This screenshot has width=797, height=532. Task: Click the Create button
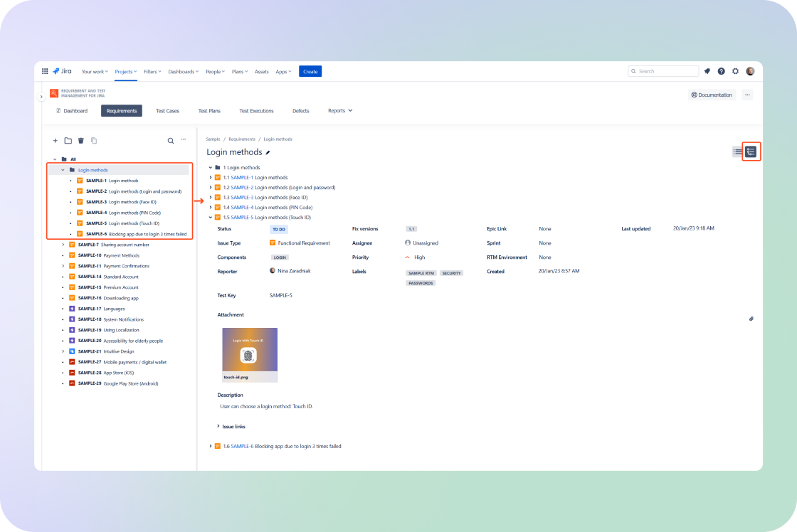tap(310, 72)
